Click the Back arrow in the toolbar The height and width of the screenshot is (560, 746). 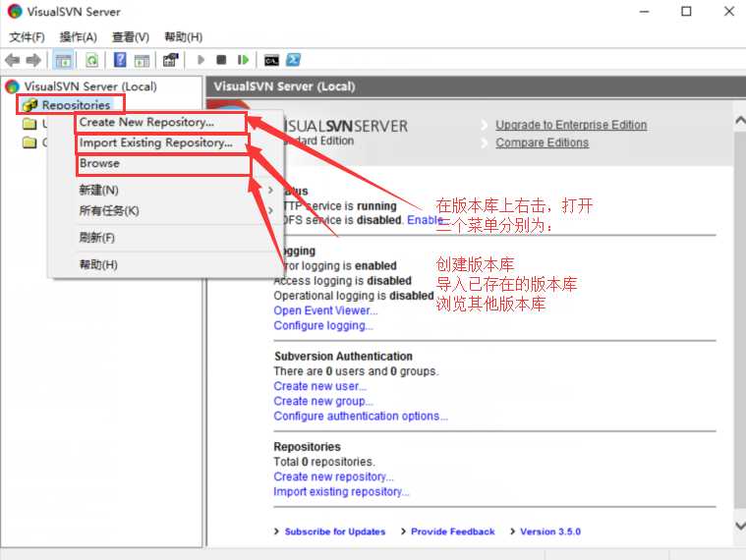click(x=12, y=60)
